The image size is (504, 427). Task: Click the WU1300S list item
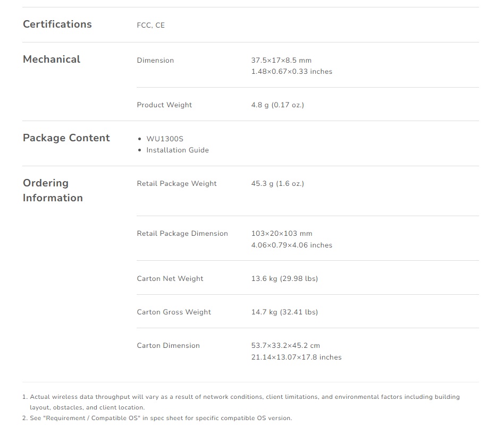165,139
